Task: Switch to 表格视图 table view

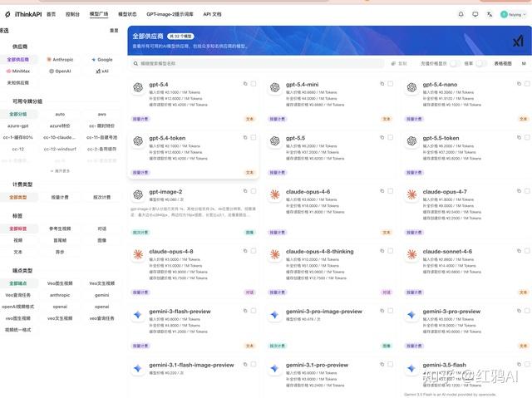Action: pyautogui.click(x=502, y=63)
